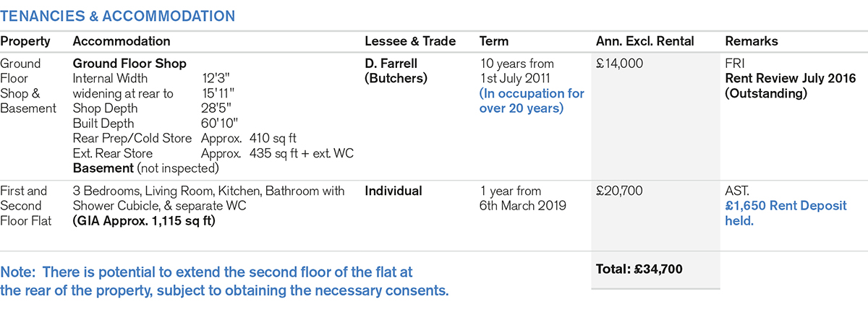Click the £20,700 rental amount
The height and width of the screenshot is (315, 868).
[619, 191]
